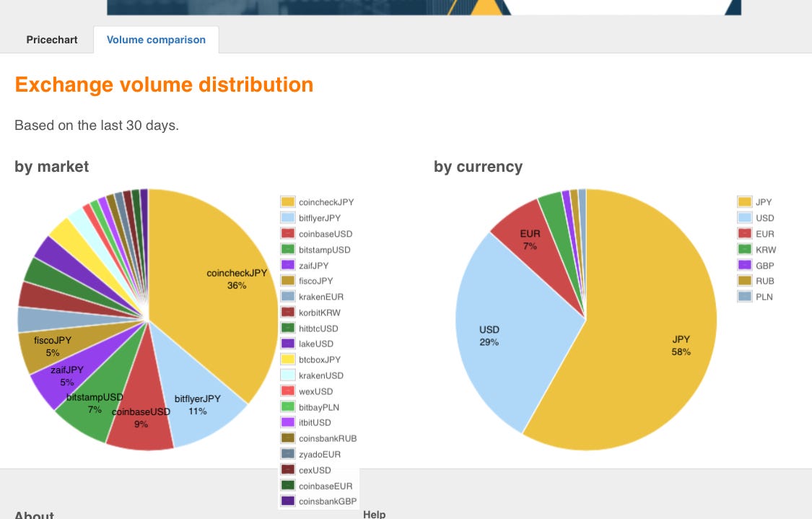Click the coinsbankRUB legend label
This screenshot has width=812, height=519.
click(328, 438)
